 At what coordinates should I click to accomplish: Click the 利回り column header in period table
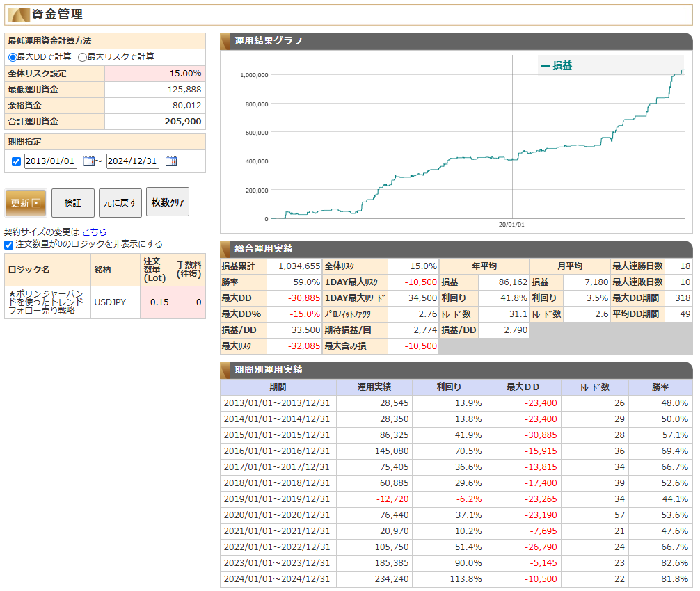tap(449, 387)
